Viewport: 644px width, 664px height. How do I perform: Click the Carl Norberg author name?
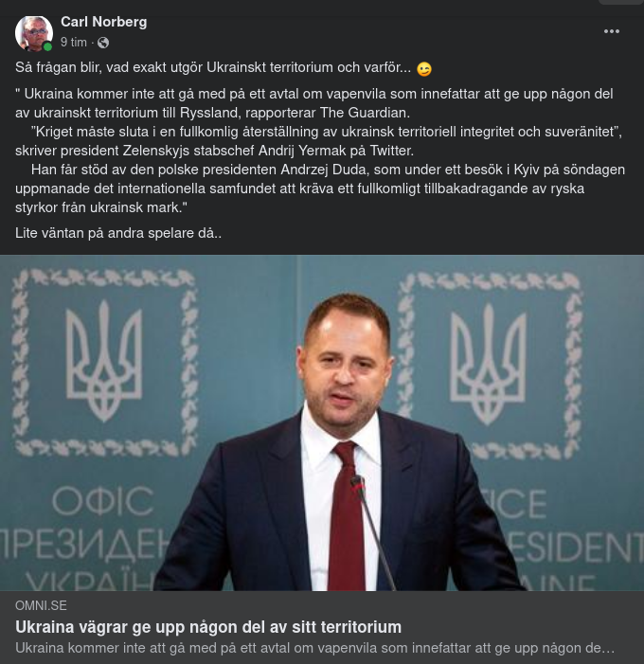[103, 22]
